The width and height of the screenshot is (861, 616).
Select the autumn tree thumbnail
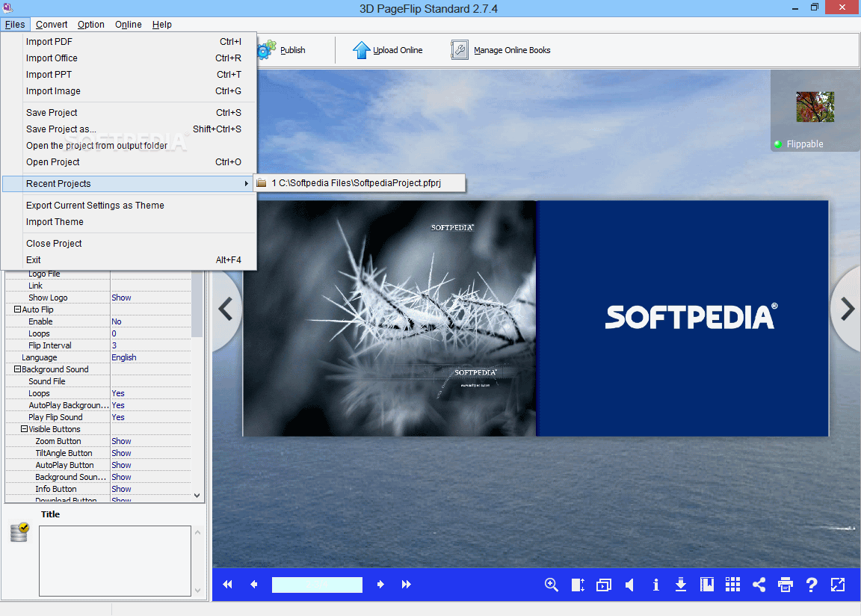815,106
